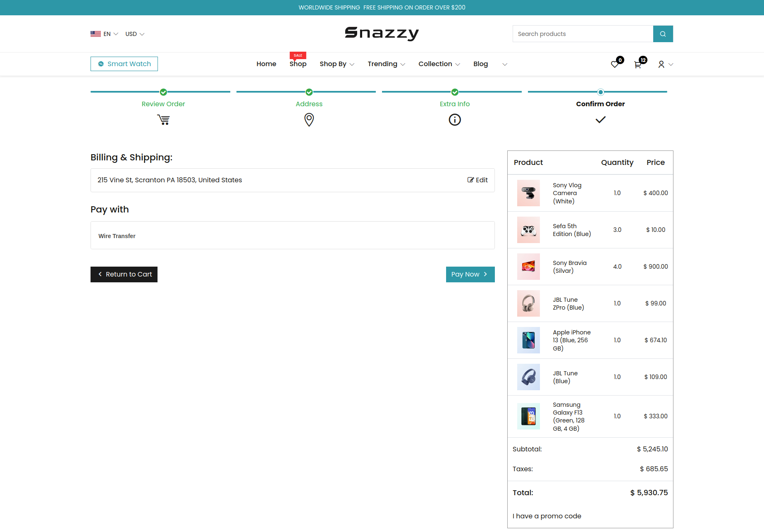The width and height of the screenshot is (764, 532).
Task: Open the Blog menu item
Action: [x=480, y=64]
